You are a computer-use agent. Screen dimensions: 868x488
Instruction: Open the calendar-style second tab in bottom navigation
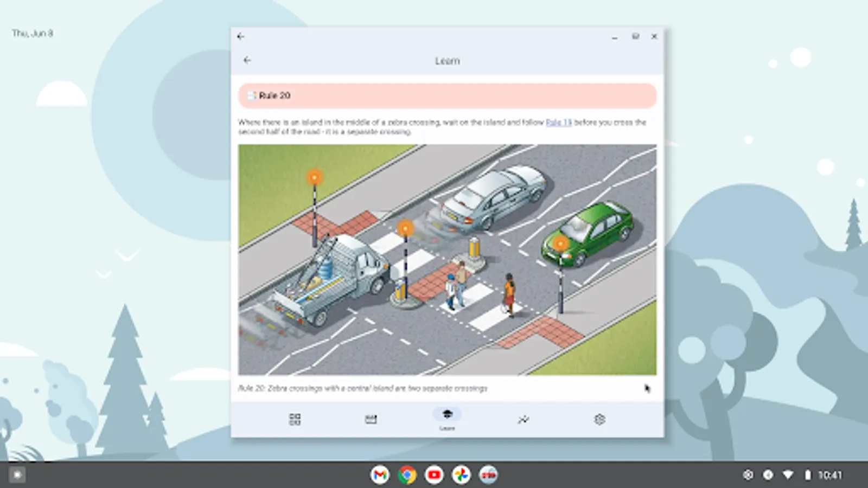point(371,419)
